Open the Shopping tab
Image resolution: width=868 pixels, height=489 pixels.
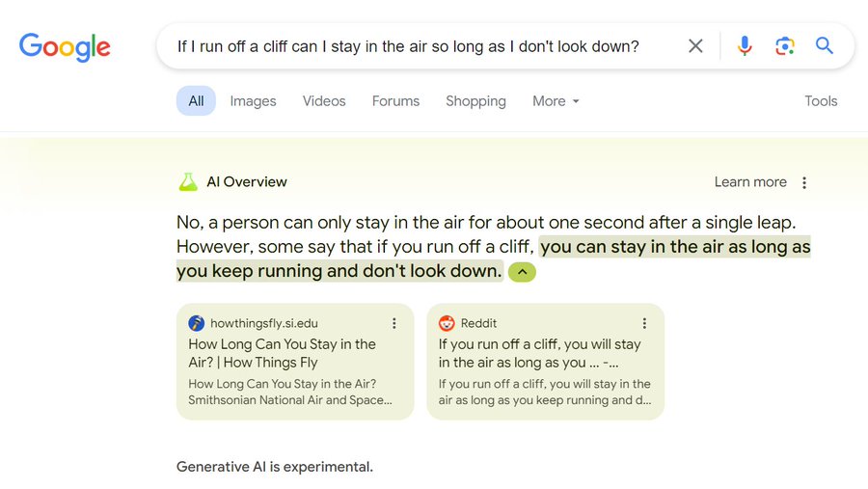tap(475, 101)
